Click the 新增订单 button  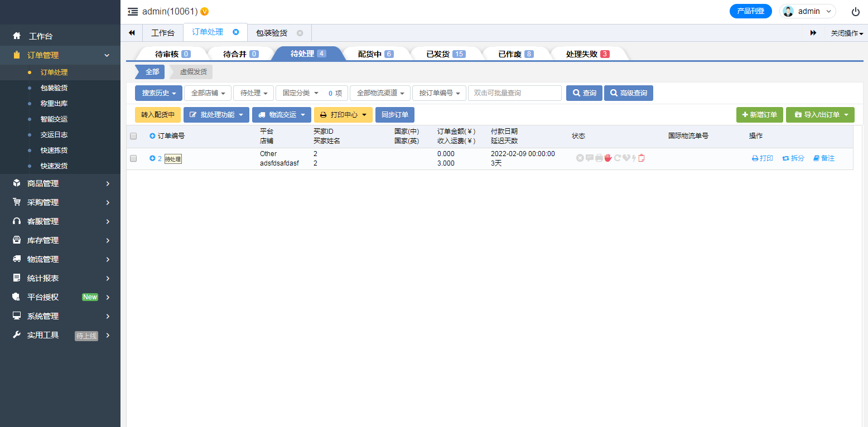(759, 115)
